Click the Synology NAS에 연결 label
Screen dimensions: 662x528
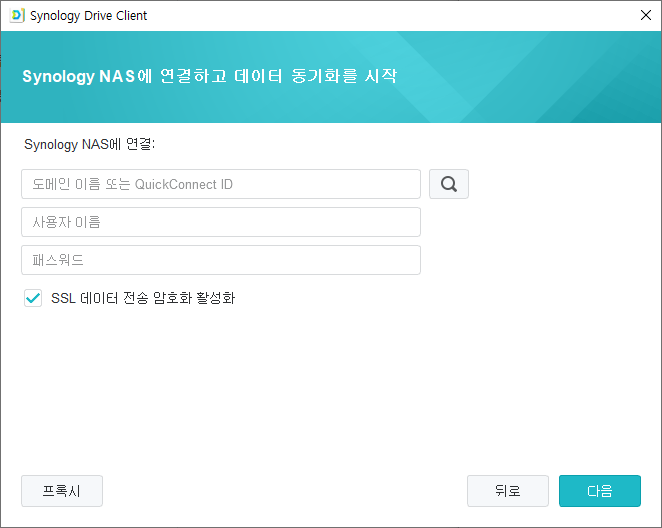90,144
